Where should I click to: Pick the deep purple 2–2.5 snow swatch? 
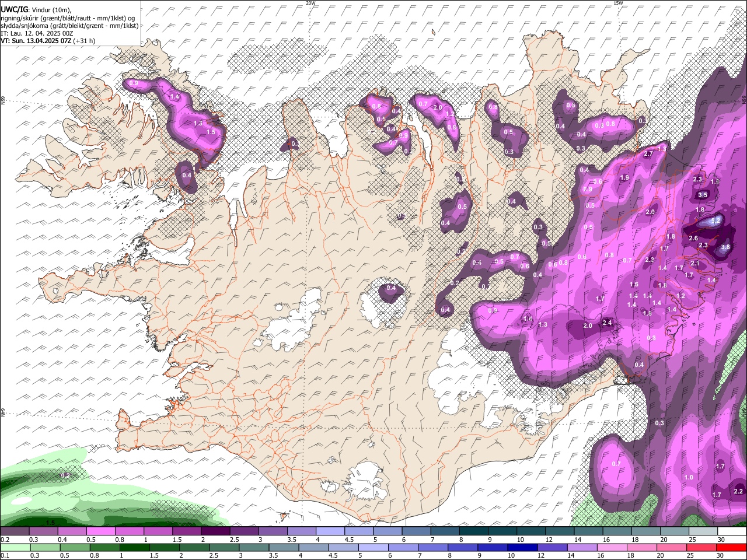(215, 531)
